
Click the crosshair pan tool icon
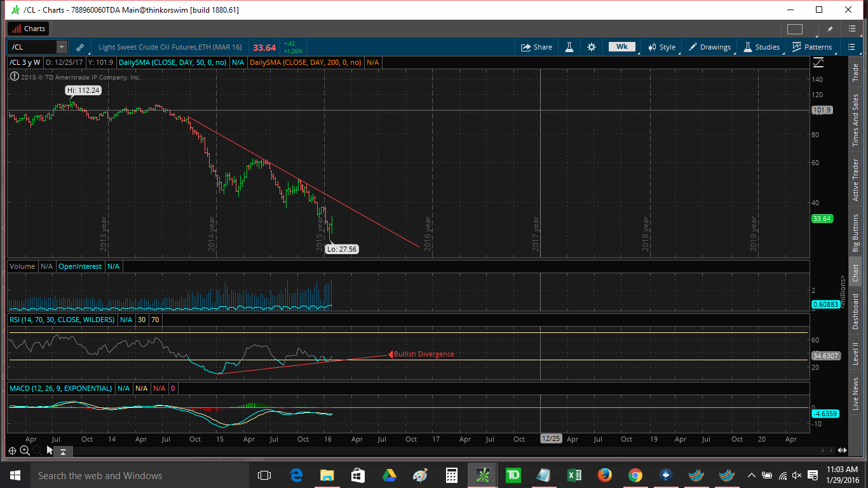[x=12, y=451]
